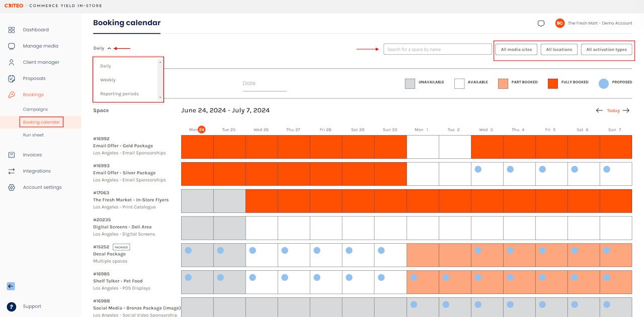Click the Criteo logo
Viewport: 644px width, 317px height.
pyautogui.click(x=14, y=6)
